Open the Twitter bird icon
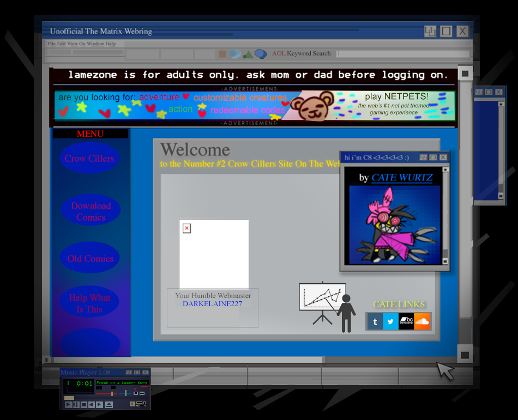This screenshot has width=518, height=420. tap(390, 321)
